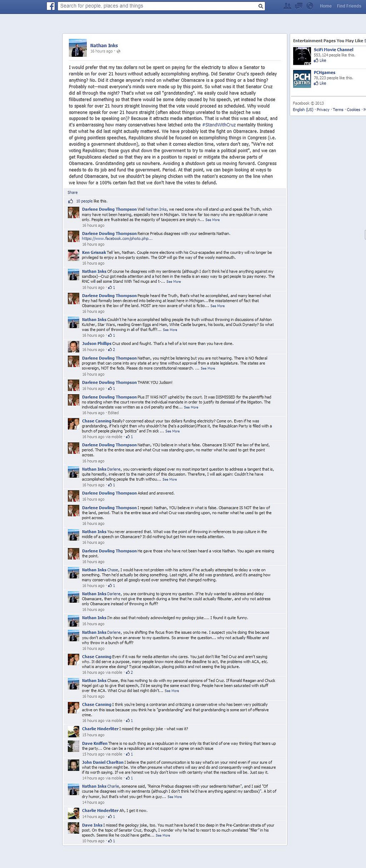366x868 pixels.
Task: Open the #StandWithCruz hashtag link
Action: coord(219,125)
